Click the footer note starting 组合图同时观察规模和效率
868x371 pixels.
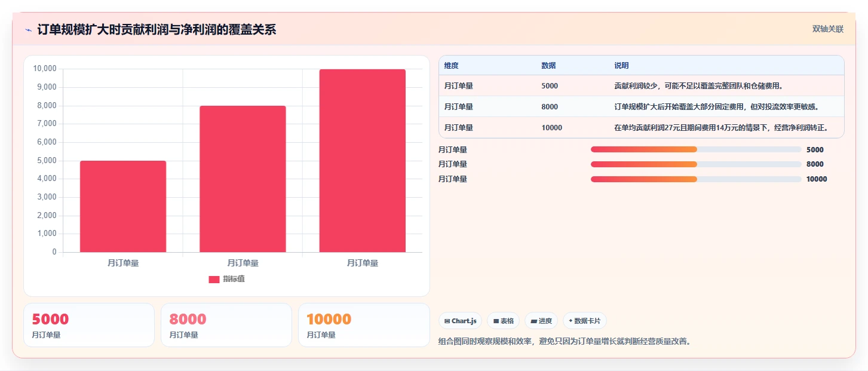pos(565,342)
